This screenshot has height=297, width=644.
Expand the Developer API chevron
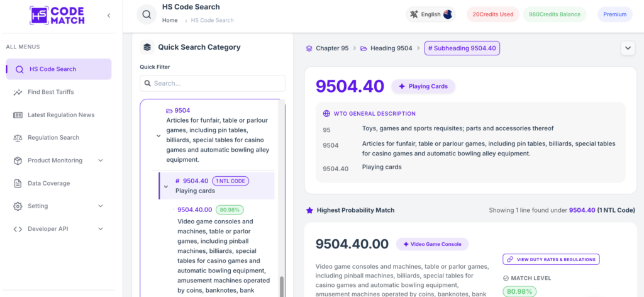point(101,229)
